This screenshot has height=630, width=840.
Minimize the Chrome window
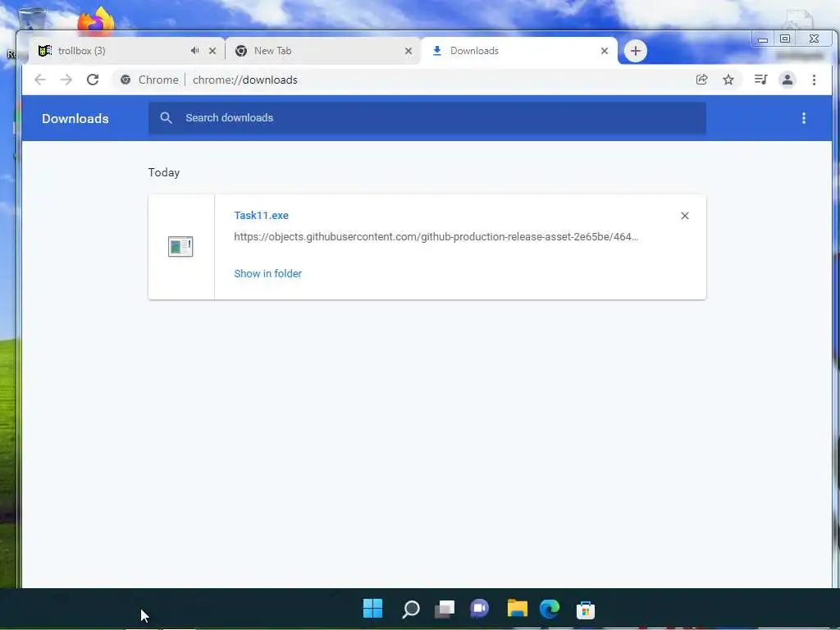(763, 39)
